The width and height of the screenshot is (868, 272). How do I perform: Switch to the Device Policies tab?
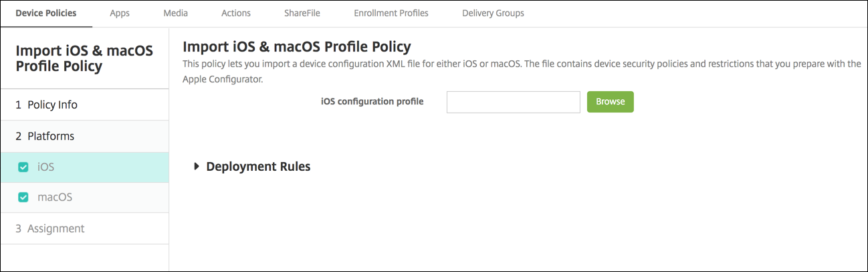[46, 13]
